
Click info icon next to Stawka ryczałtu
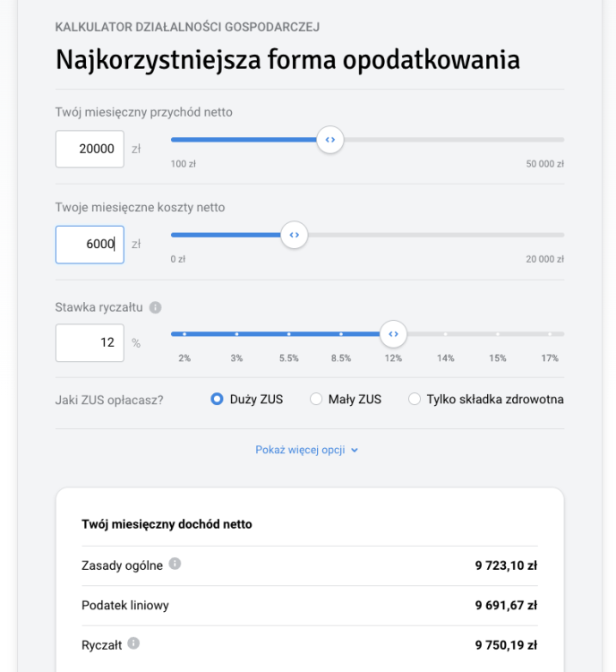point(156,307)
